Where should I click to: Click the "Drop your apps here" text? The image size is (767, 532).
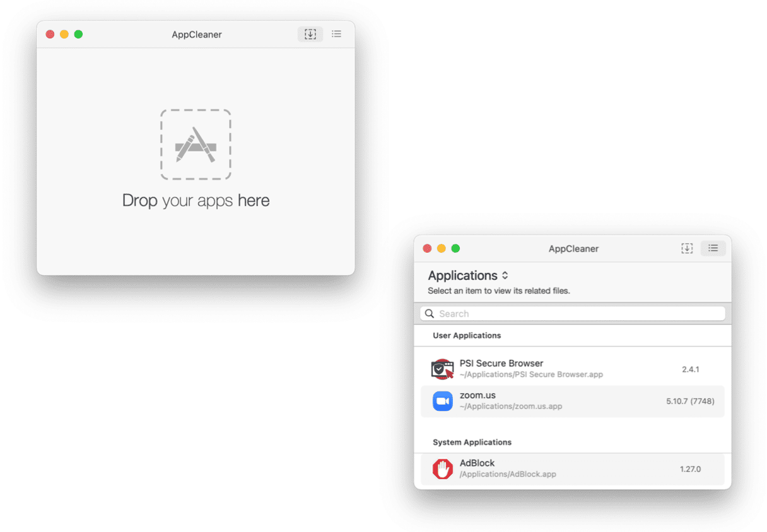tap(196, 200)
